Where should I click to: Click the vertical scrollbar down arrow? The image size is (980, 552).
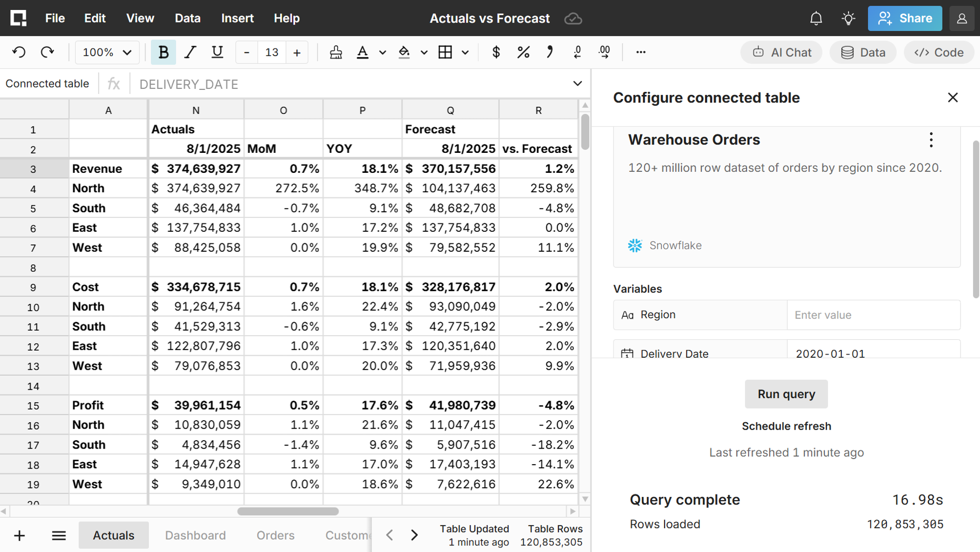point(585,499)
